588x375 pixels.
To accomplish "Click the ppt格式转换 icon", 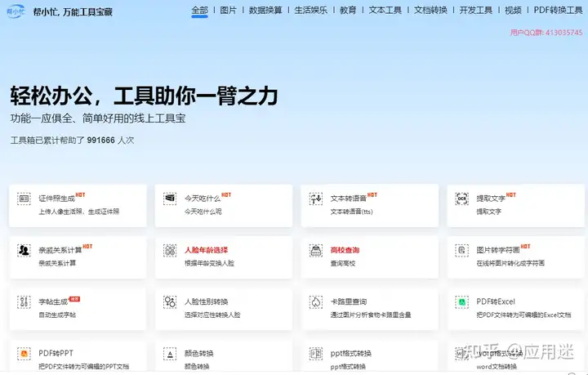I will pyautogui.click(x=316, y=353).
